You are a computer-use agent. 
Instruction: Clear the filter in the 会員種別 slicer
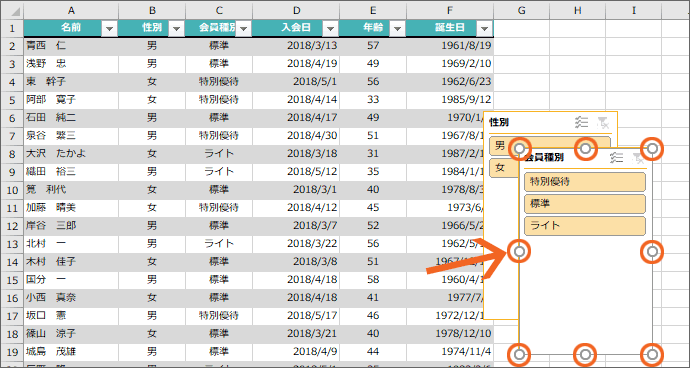[638, 158]
